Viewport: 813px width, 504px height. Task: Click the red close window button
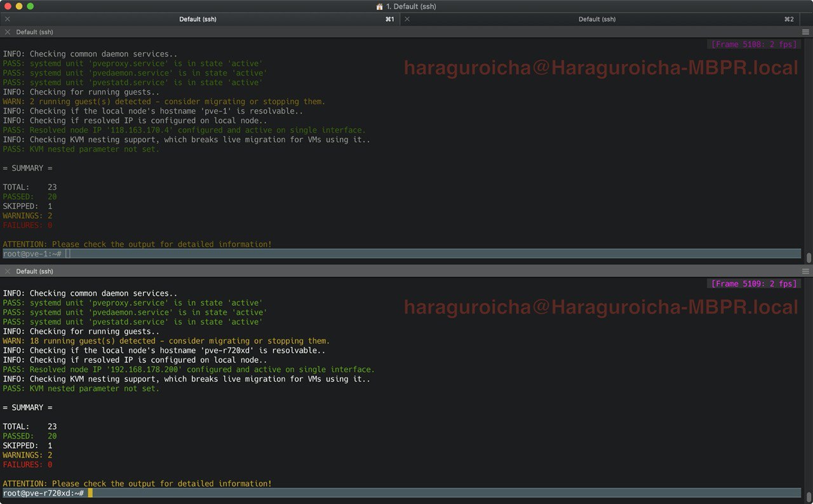pyautogui.click(x=8, y=6)
